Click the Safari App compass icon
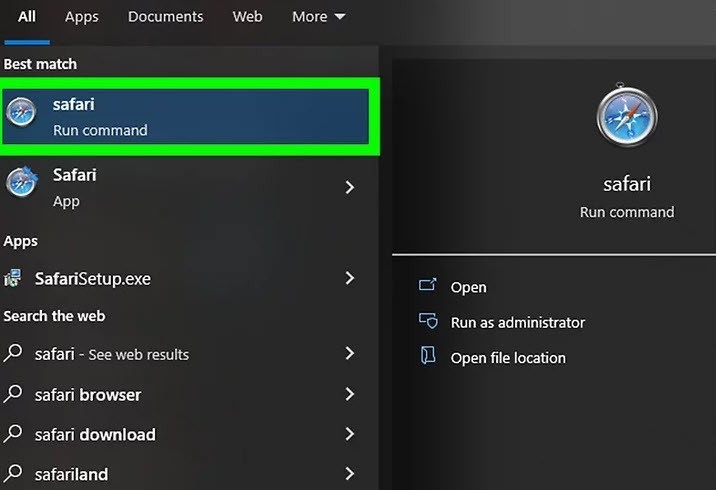 pyautogui.click(x=21, y=181)
